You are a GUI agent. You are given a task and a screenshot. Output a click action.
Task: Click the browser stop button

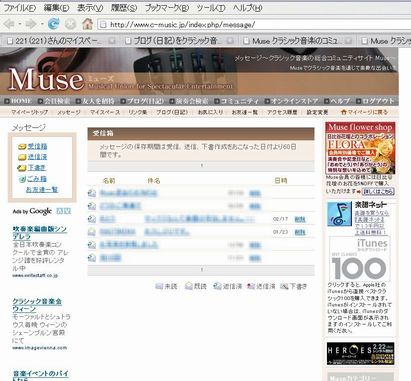[x=70, y=24]
